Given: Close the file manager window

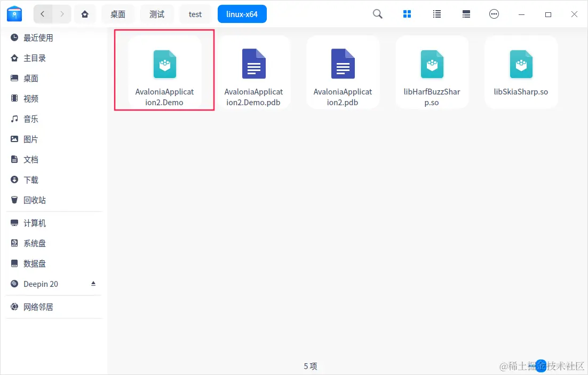Looking at the screenshot, I should coord(574,14).
